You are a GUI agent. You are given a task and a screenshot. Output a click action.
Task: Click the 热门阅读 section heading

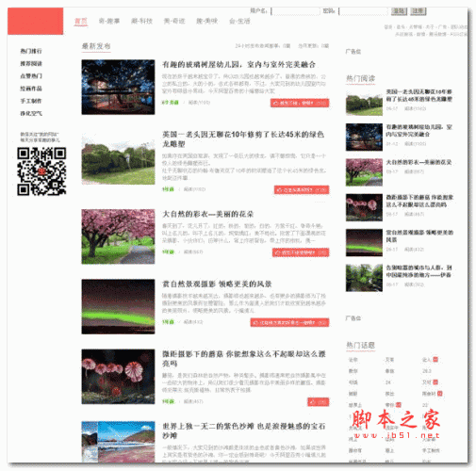click(x=361, y=78)
